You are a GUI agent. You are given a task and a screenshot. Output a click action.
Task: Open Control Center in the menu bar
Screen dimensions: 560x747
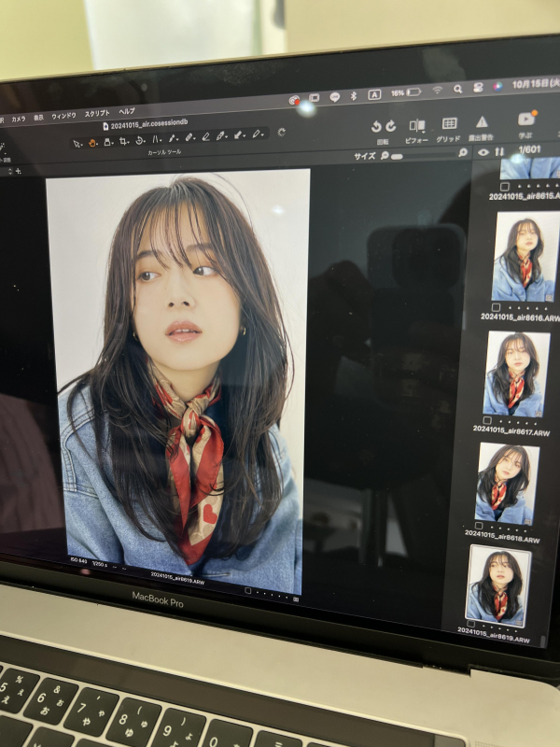pos(478,88)
